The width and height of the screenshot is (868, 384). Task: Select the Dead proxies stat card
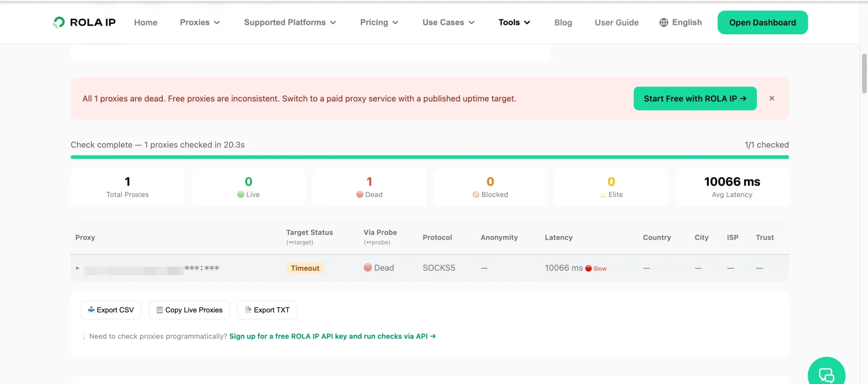[x=369, y=187]
